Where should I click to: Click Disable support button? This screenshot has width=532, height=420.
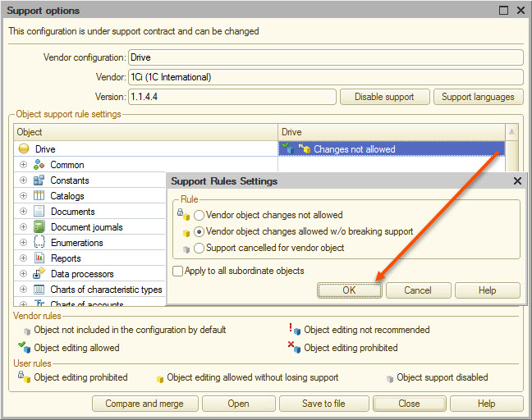pos(385,97)
